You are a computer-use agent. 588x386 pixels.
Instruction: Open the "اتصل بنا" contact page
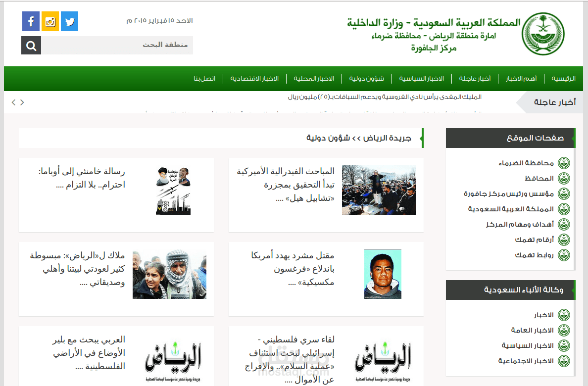coord(205,78)
